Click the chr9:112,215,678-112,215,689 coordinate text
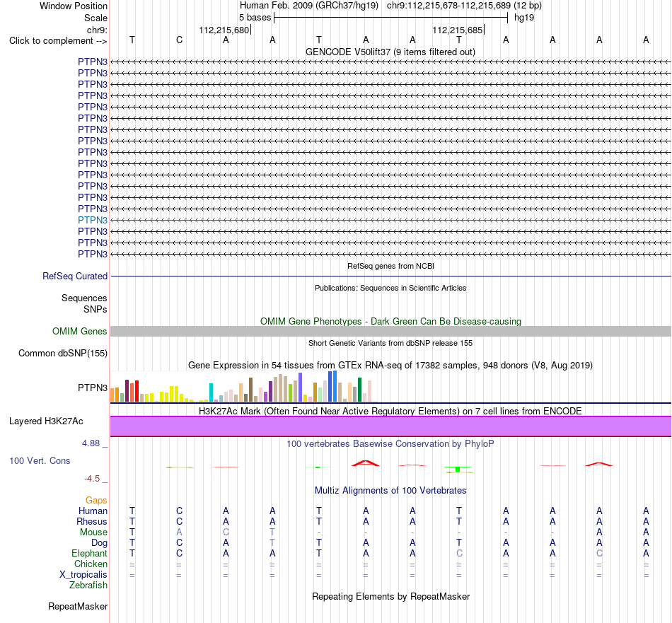672x623 pixels. (x=448, y=6)
